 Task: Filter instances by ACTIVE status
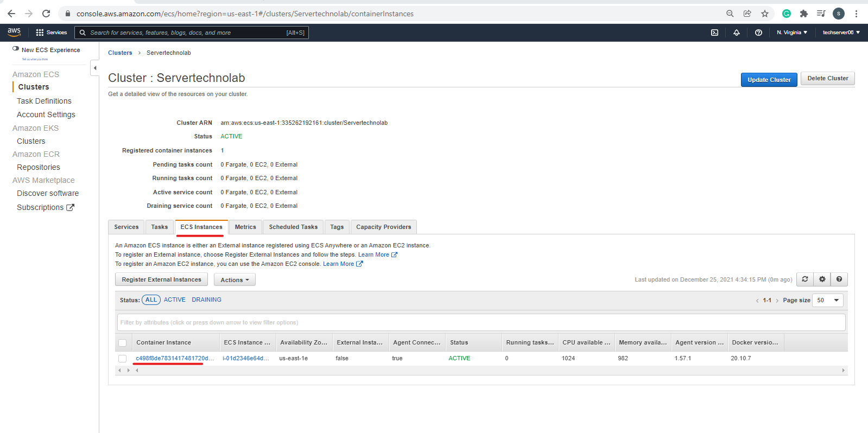(175, 300)
